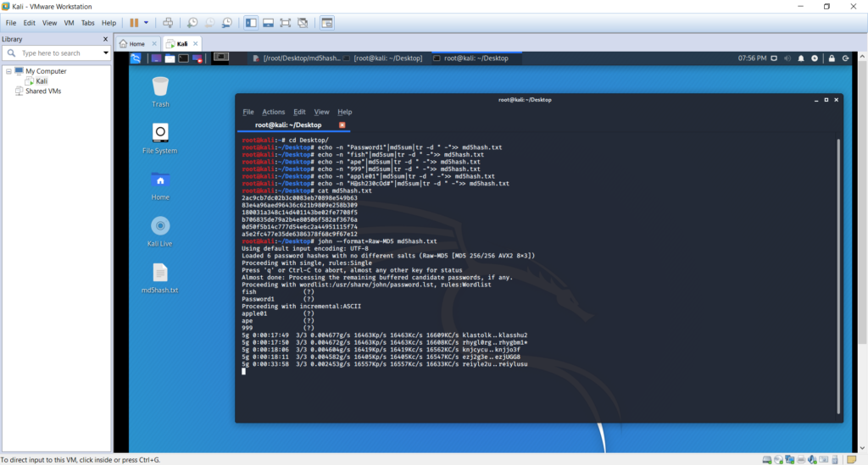Open VMware File menu
Viewport: 868px width, 465px height.
(10, 23)
